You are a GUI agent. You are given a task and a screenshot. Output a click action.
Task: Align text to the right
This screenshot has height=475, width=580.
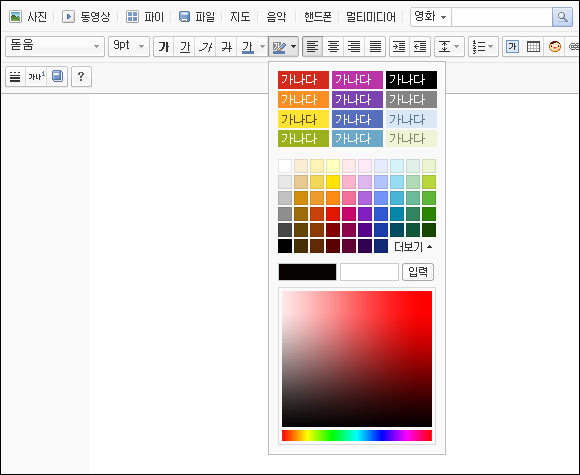click(x=354, y=47)
